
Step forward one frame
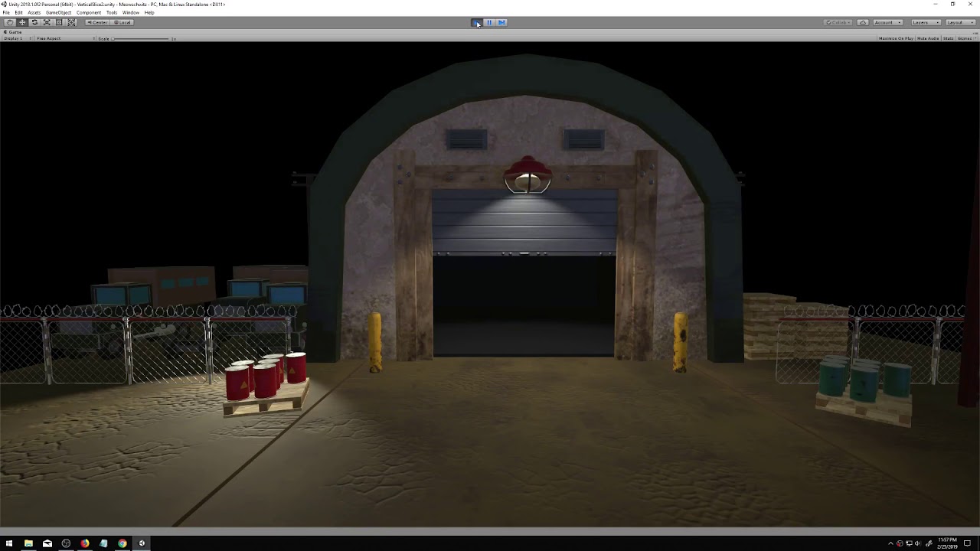(x=501, y=22)
